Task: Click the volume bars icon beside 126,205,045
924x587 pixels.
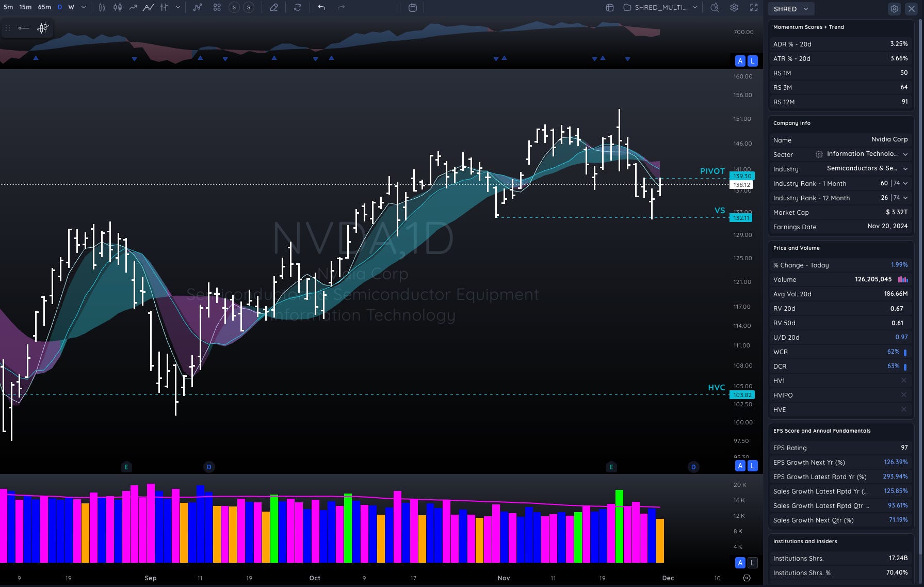Action: [x=903, y=279]
